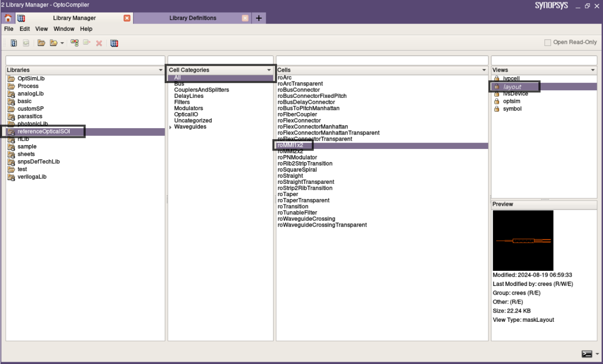Screen dimensions: 603x364
Task: Switch to the Library Manager tab
Action: 74,18
